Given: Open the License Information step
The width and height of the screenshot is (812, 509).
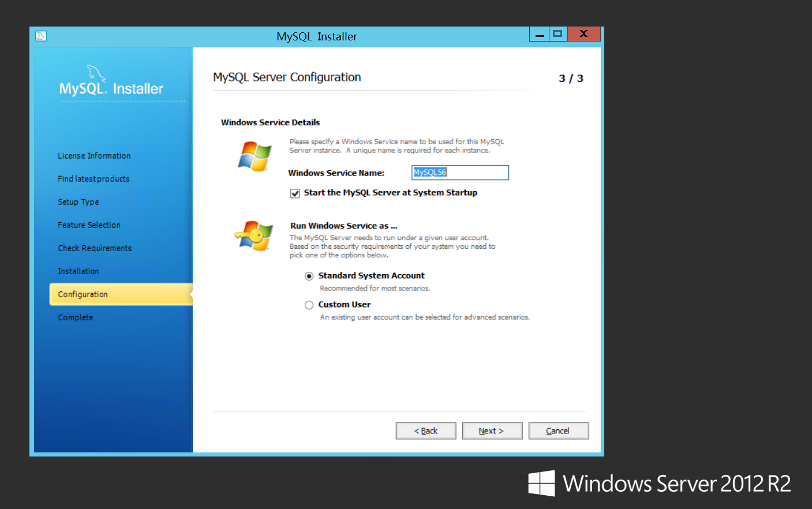Looking at the screenshot, I should [x=94, y=156].
